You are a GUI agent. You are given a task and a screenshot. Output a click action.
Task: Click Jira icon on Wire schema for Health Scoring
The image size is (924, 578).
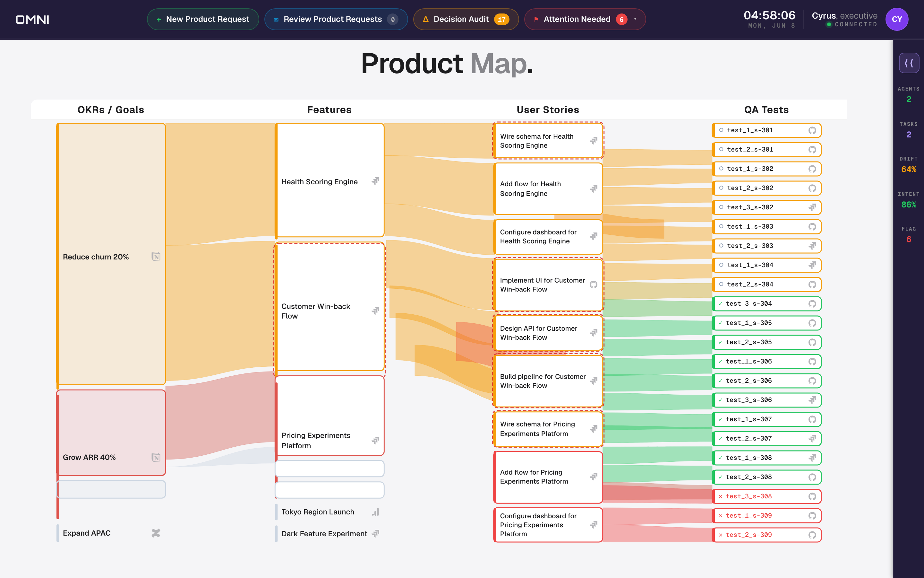[593, 141]
